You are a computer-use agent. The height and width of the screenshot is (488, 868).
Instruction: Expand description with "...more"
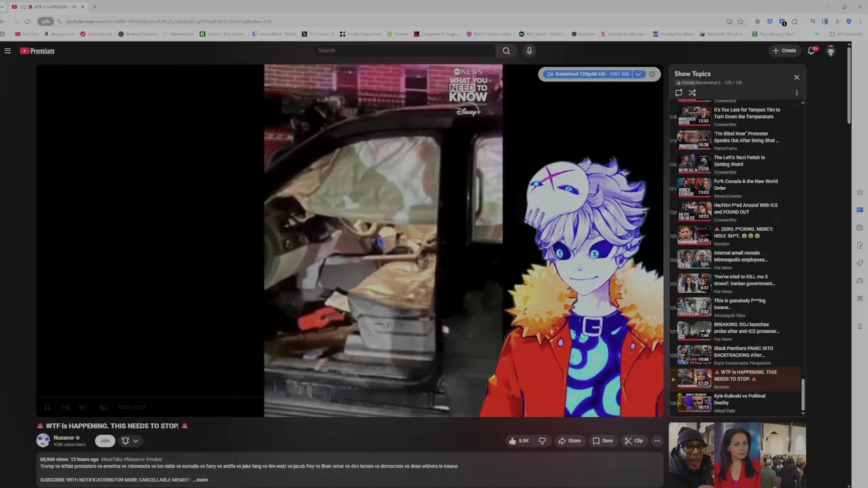pos(201,480)
